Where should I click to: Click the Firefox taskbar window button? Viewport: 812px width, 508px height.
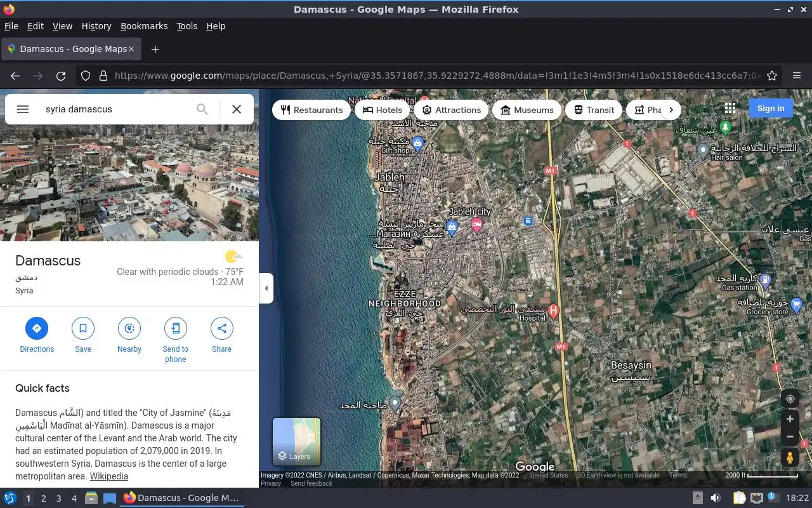coord(181,498)
